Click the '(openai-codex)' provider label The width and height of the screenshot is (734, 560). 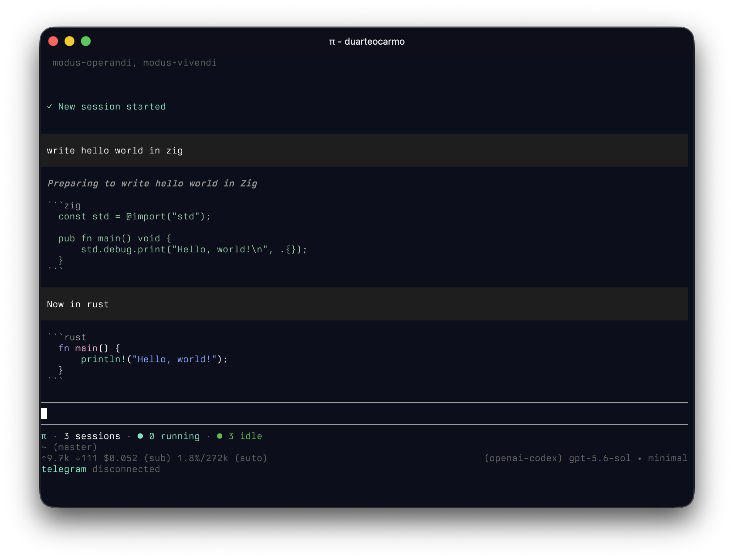(x=523, y=458)
